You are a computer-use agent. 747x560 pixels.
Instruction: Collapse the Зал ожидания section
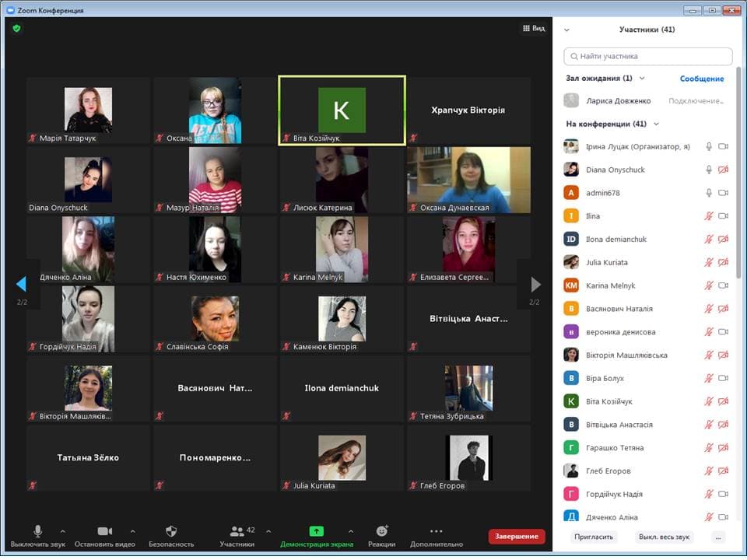point(642,78)
